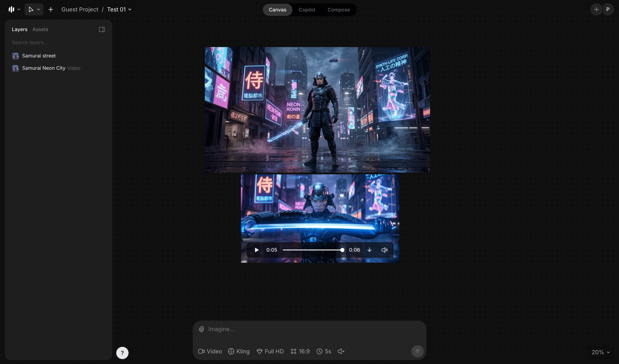Play the samurai video
The height and width of the screenshot is (364, 619).
(x=256, y=250)
